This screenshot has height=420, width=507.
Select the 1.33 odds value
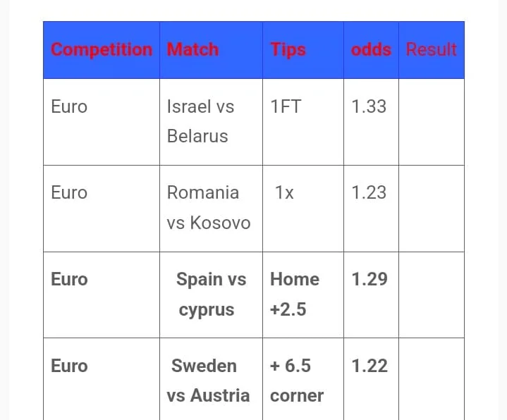click(369, 106)
